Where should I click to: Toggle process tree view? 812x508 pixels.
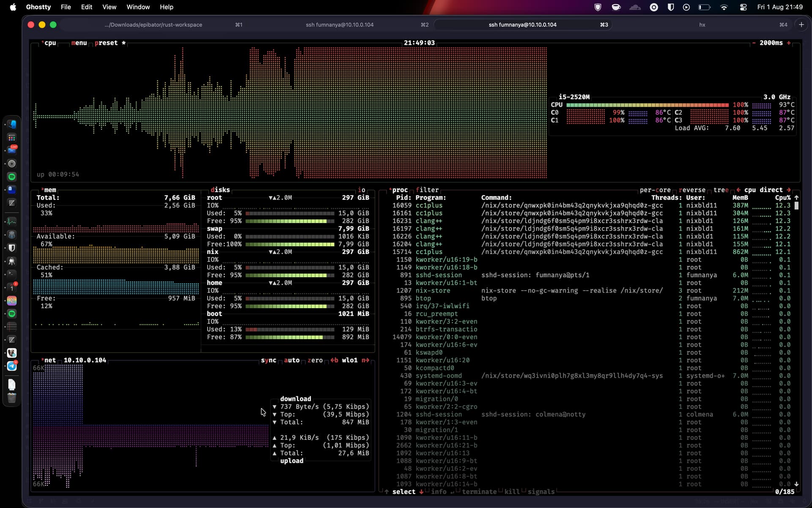pyautogui.click(x=721, y=190)
